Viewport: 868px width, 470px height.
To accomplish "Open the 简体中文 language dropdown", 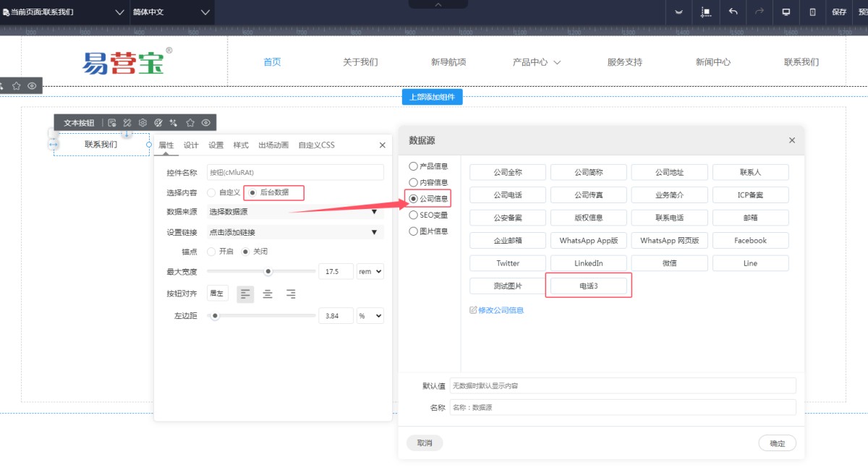I will tap(171, 12).
